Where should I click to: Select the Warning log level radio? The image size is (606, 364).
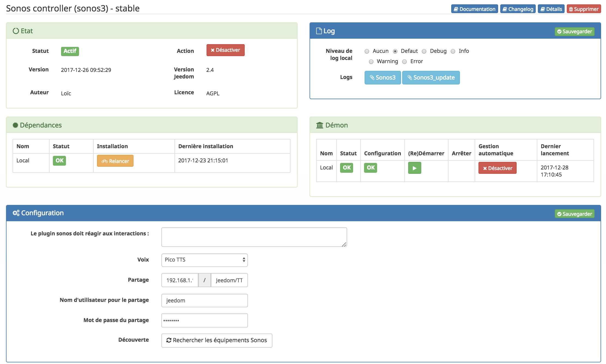(x=371, y=62)
